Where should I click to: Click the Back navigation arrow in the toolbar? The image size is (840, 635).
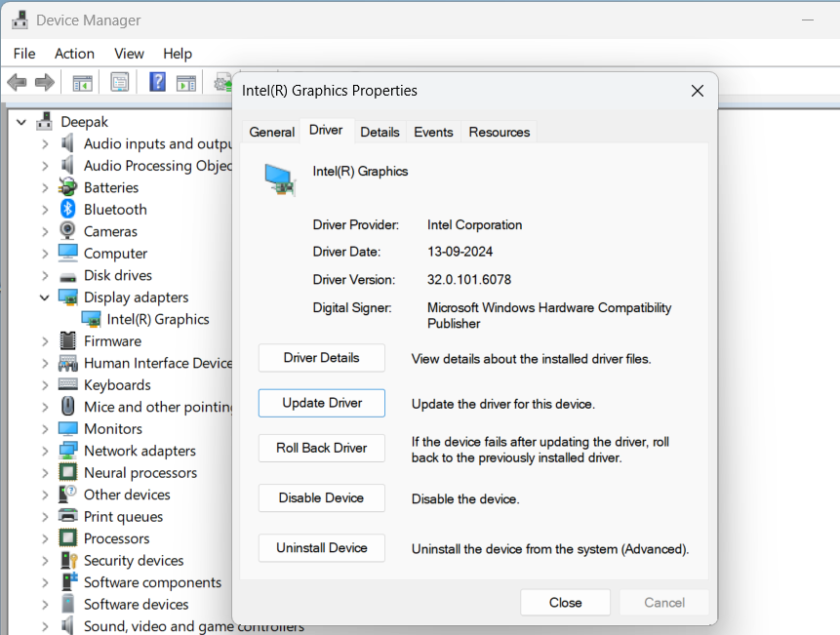pos(17,82)
